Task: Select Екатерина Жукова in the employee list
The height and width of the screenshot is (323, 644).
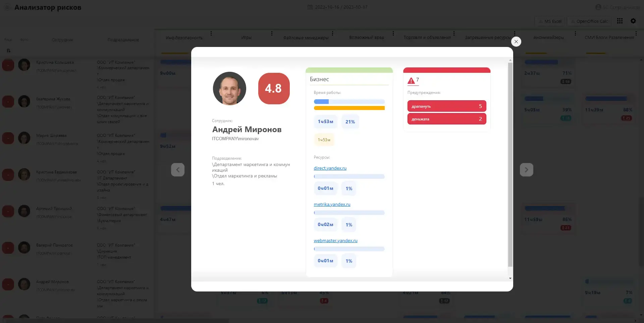Action: tap(53, 99)
